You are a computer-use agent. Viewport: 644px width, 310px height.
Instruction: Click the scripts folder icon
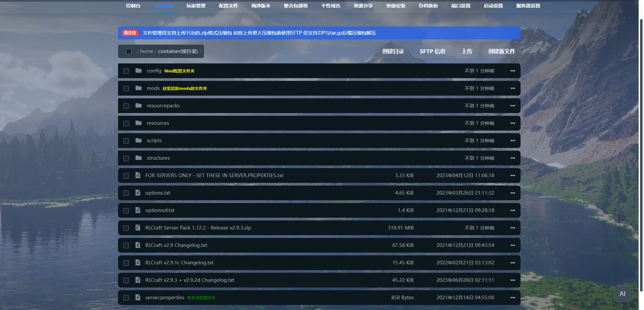138,141
